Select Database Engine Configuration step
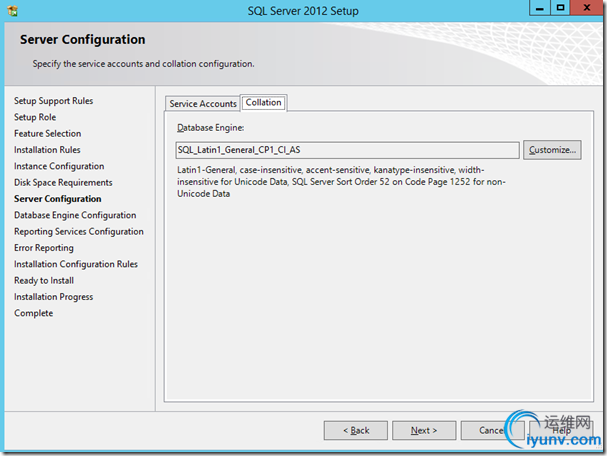 75,215
